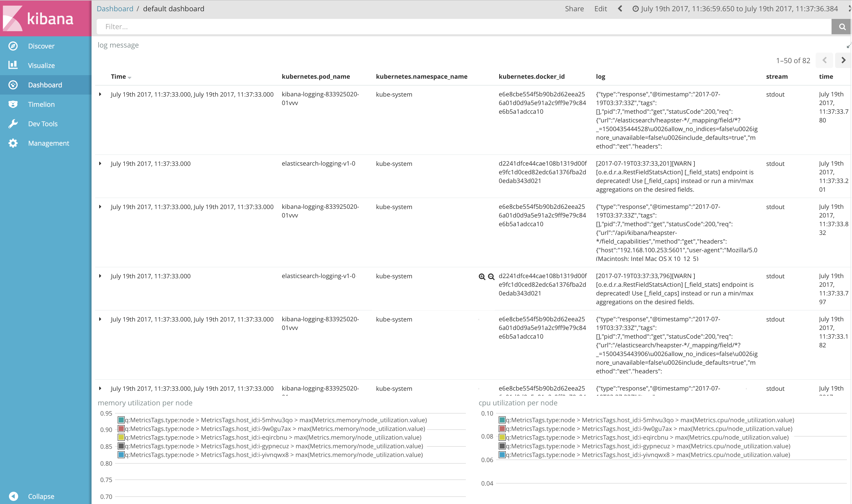Click the search magnifier button
The image size is (852, 504).
[x=842, y=27]
